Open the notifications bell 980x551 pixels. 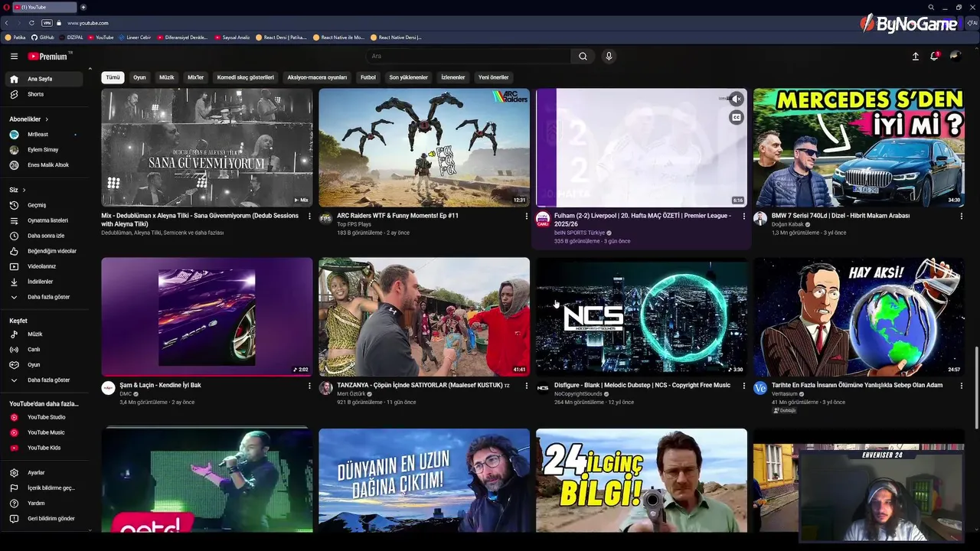pyautogui.click(x=934, y=56)
